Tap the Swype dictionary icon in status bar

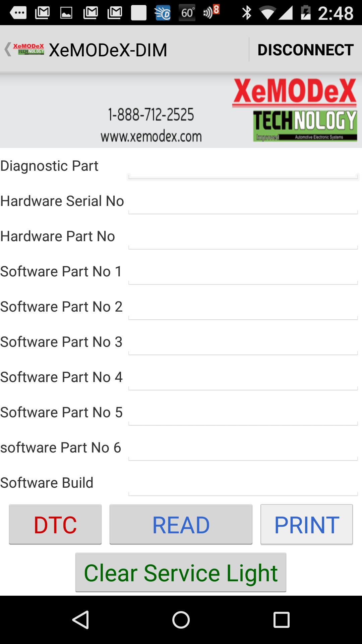[164, 12]
